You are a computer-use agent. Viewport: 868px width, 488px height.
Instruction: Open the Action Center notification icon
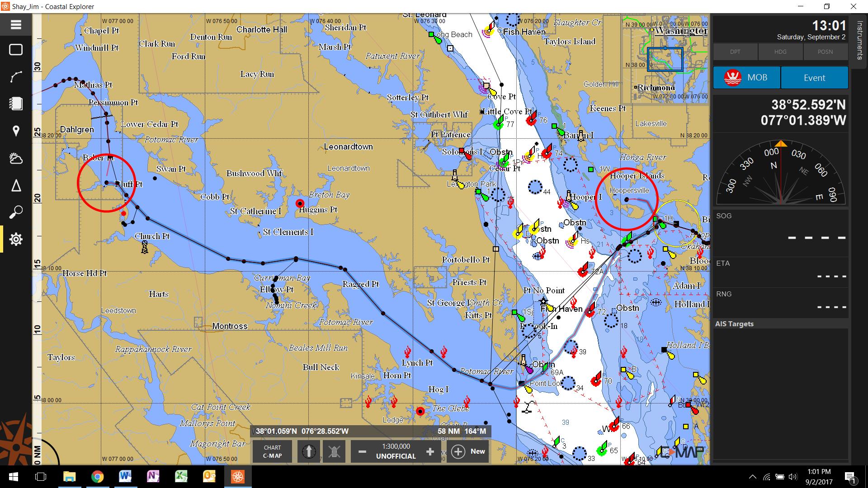[850, 477]
